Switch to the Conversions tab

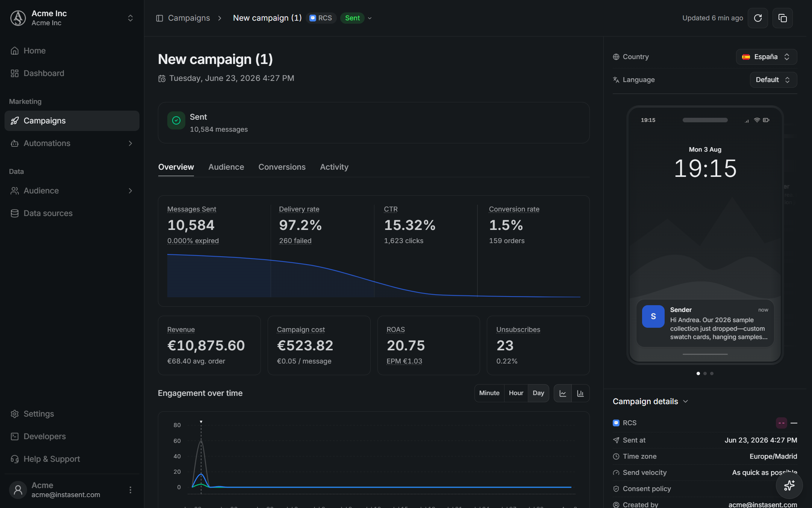click(x=282, y=167)
